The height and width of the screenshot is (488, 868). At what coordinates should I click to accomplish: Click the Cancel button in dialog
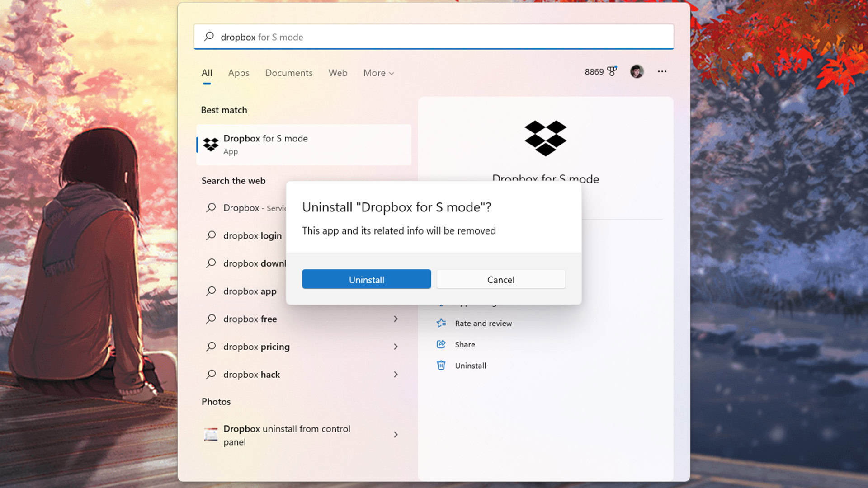(501, 279)
